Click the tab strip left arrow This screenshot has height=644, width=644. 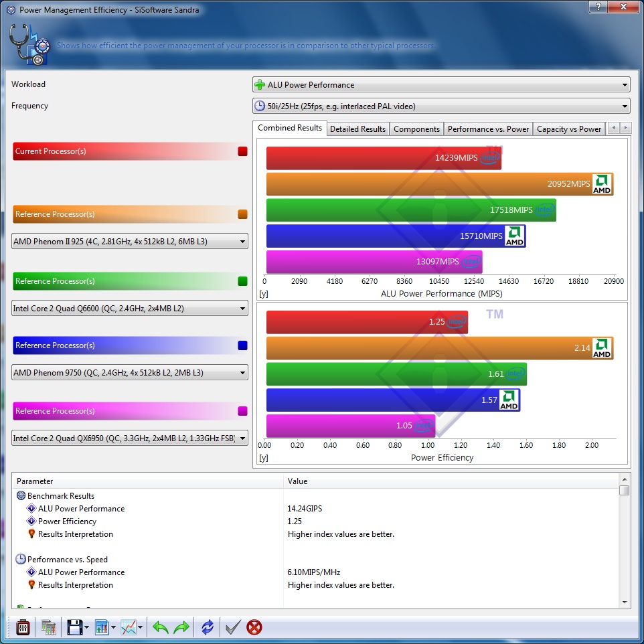[614, 128]
